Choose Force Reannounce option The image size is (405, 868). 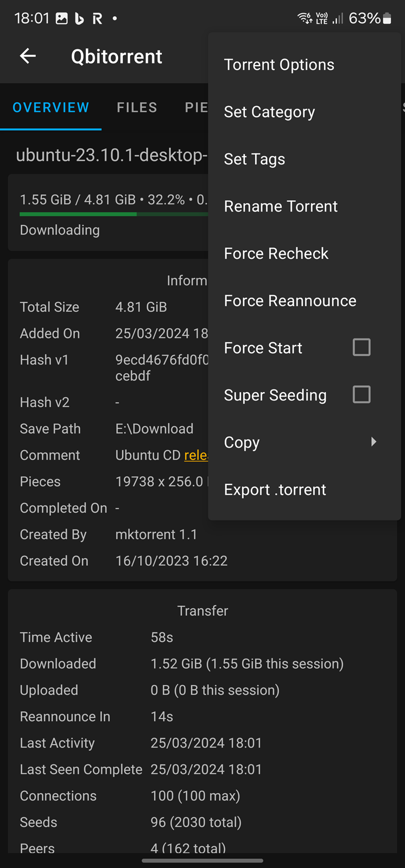point(290,301)
